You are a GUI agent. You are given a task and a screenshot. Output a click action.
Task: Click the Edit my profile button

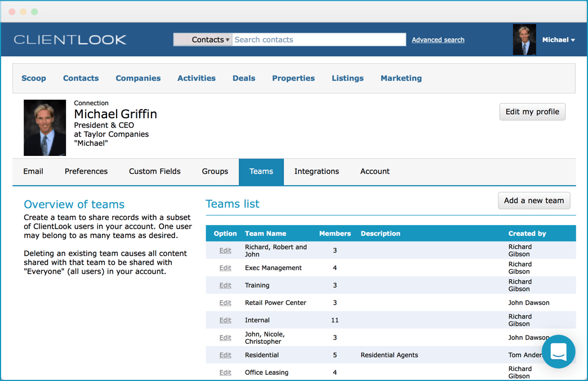point(532,111)
